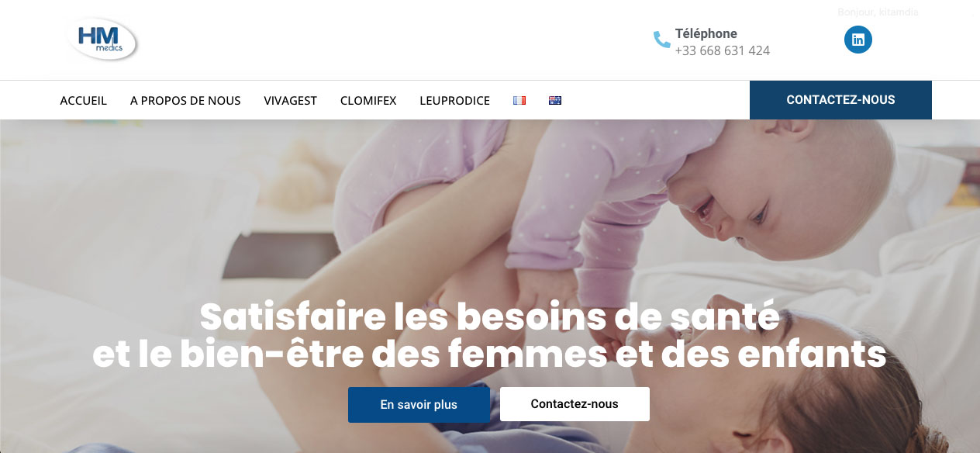This screenshot has width=980, height=453.
Task: Click the dark blue CONTACTEZ-NOUS header button
Action: click(x=840, y=100)
